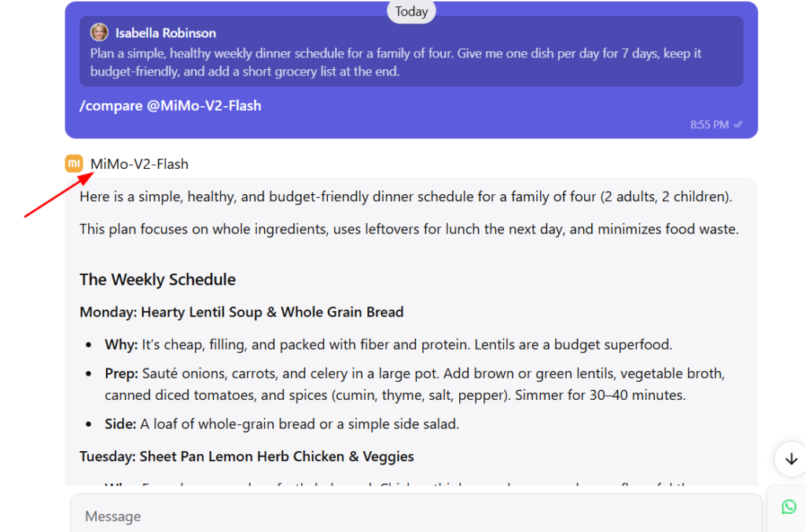Click inside the Message input field
Image resolution: width=805 pixels, height=532 pixels.
pyautogui.click(x=416, y=515)
